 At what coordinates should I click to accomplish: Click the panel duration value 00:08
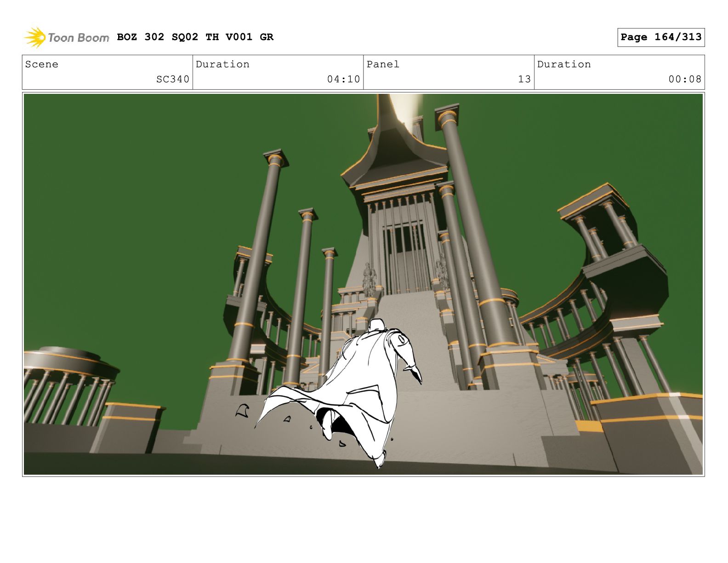point(684,79)
